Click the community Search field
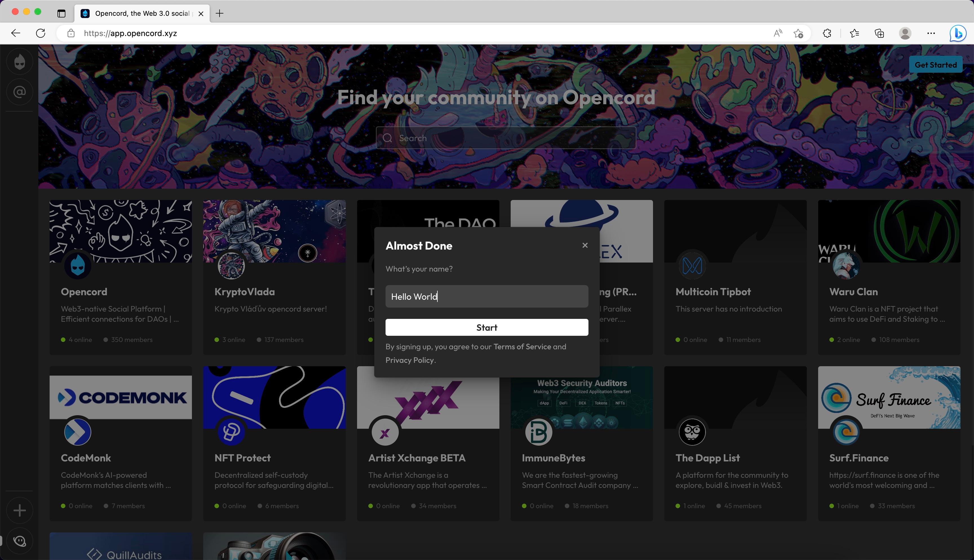974x560 pixels. (x=506, y=138)
